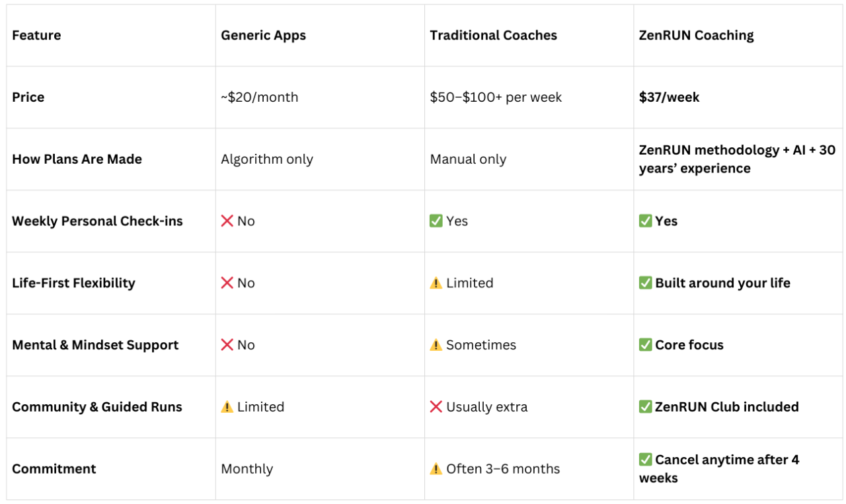The width and height of the screenshot is (846, 504).
Task: Click the Commitment row label
Action: pos(54,469)
